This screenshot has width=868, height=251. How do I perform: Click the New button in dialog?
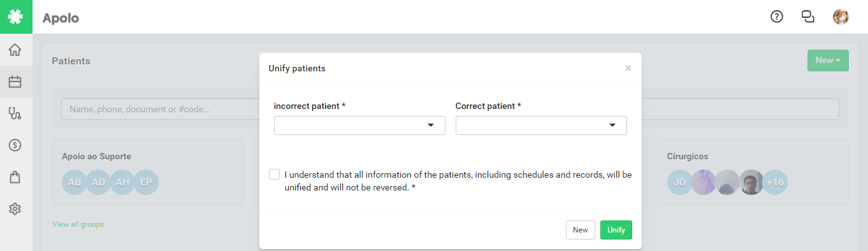click(581, 230)
